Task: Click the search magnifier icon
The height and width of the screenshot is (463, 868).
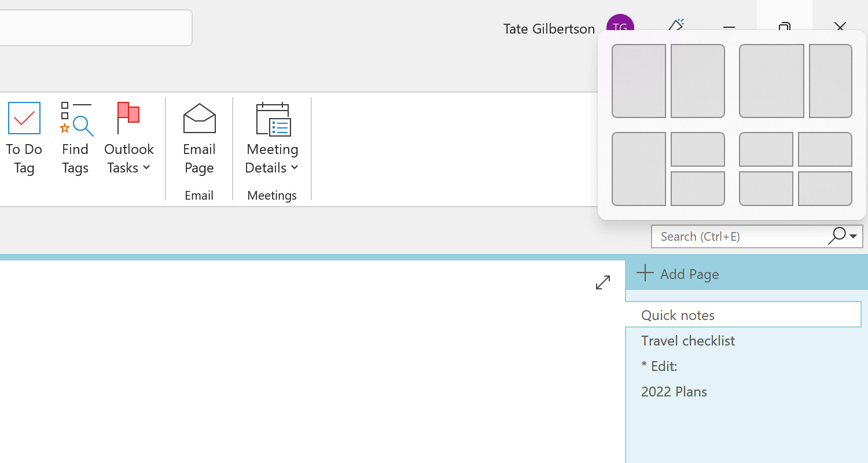Action: 837,236
